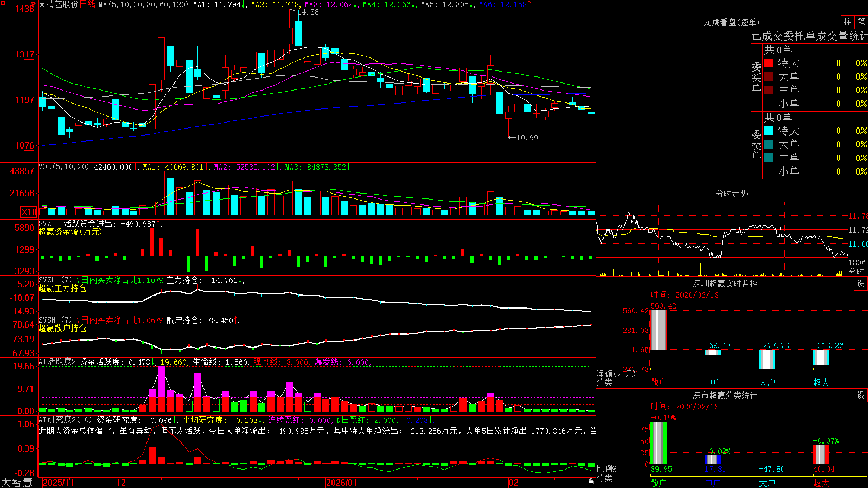This screenshot has width=868, height=488.
Task: Click the 超赢散户持仓 label
Action: [x=62, y=328]
